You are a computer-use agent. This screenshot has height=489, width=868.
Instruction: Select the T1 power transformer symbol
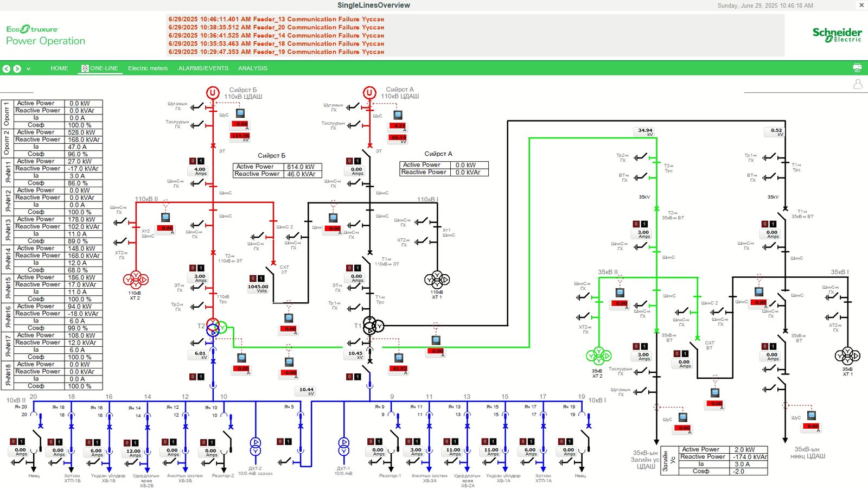(373, 326)
